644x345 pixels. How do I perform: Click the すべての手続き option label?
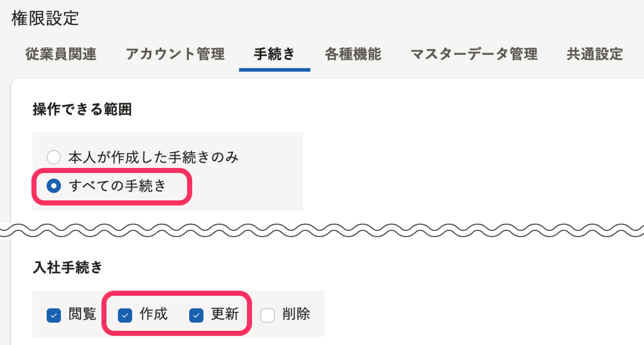(118, 186)
